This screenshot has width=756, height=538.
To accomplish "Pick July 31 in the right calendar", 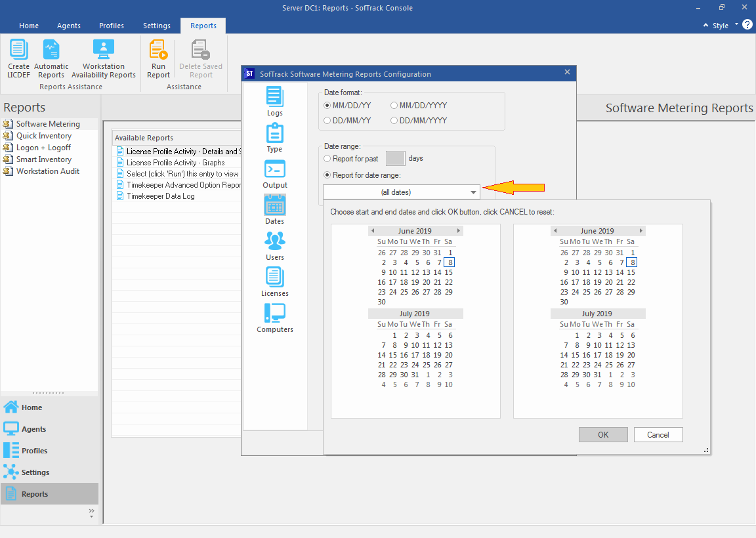I will click(x=598, y=375).
